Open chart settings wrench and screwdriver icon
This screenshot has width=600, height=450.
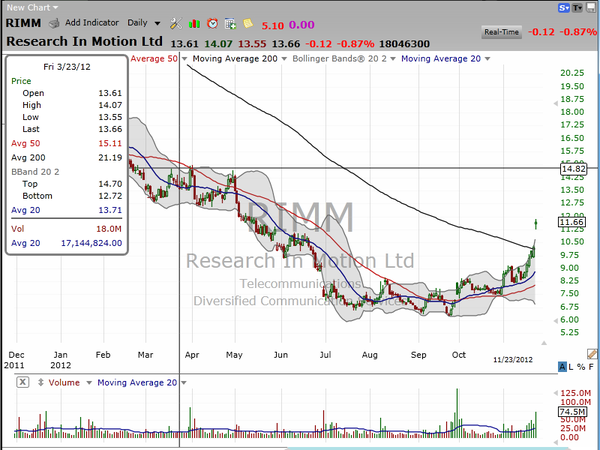click(x=176, y=24)
